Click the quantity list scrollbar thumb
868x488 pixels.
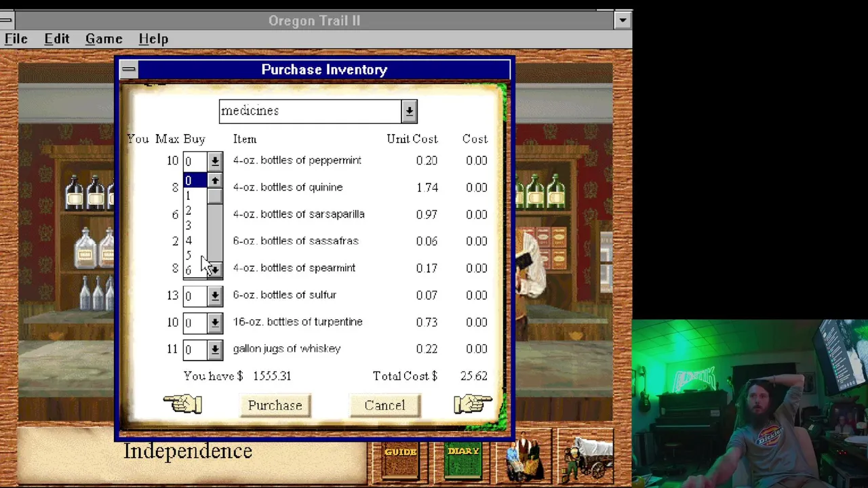[214, 196]
